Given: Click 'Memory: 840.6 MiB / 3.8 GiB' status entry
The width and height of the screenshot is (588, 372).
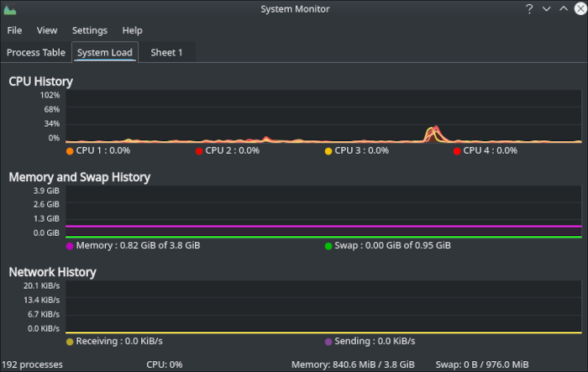Looking at the screenshot, I should coord(353,364).
